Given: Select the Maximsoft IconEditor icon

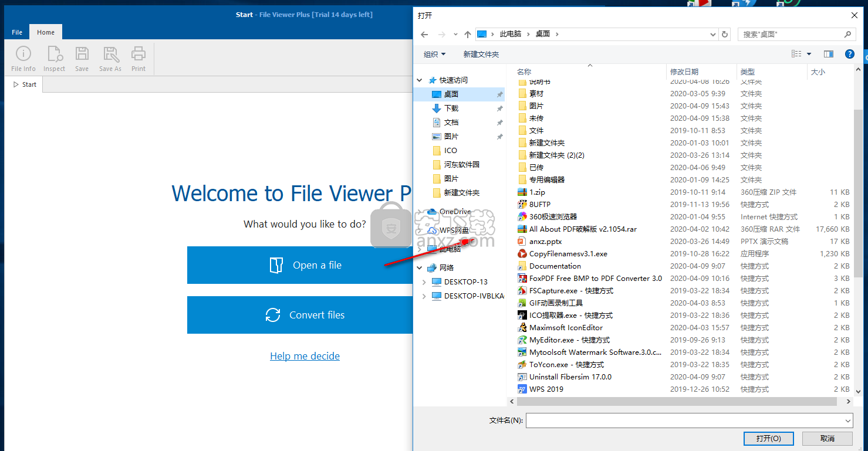Looking at the screenshot, I should tap(522, 328).
